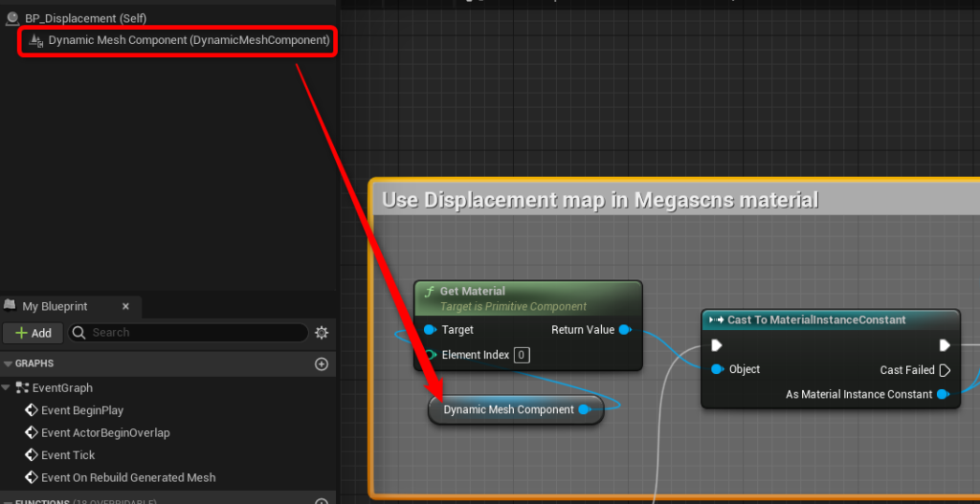
Task: Add a new graph with plus icon
Action: tap(322, 363)
